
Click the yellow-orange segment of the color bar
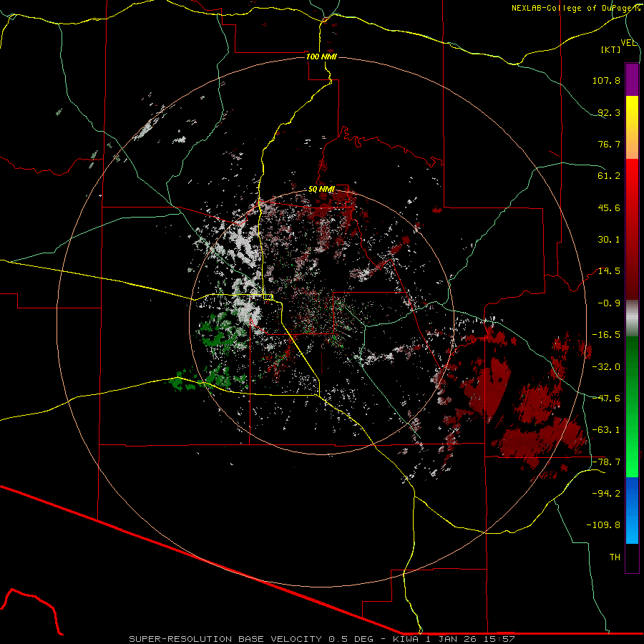tap(632, 127)
